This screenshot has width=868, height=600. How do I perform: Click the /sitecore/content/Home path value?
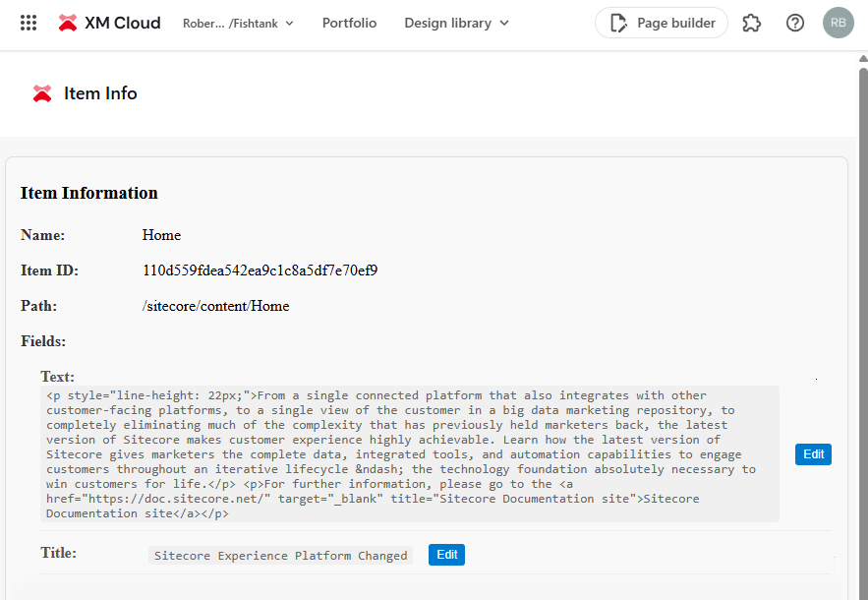215,306
